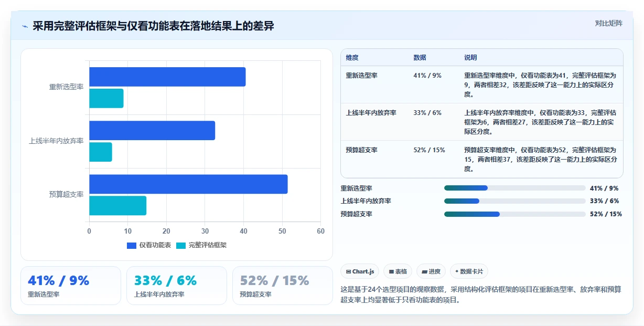
Task: Click the blue 重新选型率 bar in the chart
Action: coord(167,77)
